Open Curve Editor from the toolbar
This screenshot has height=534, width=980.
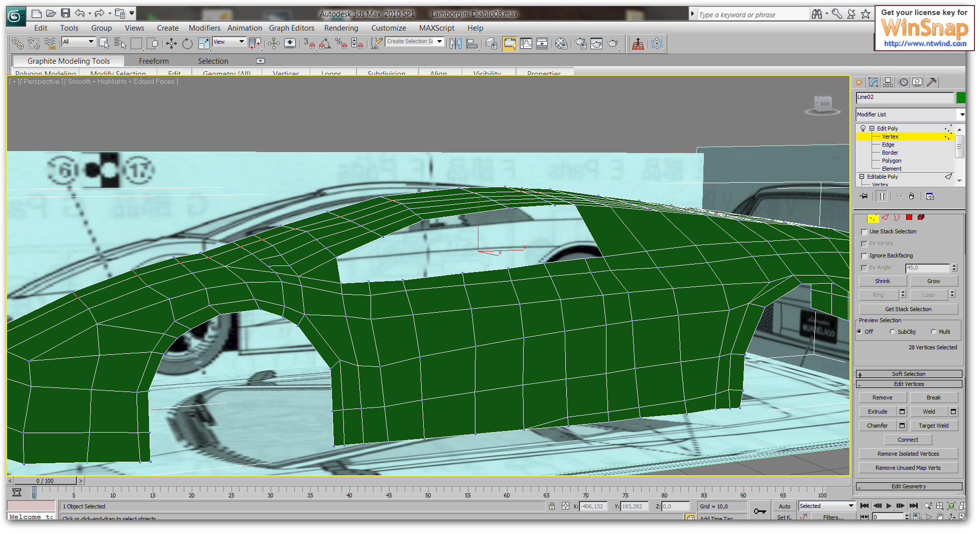point(526,44)
